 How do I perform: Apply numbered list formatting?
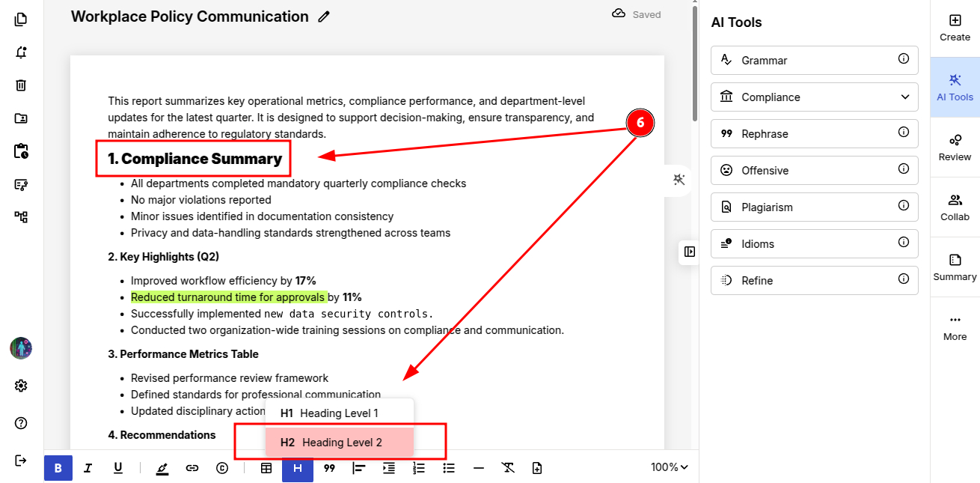[x=419, y=468]
